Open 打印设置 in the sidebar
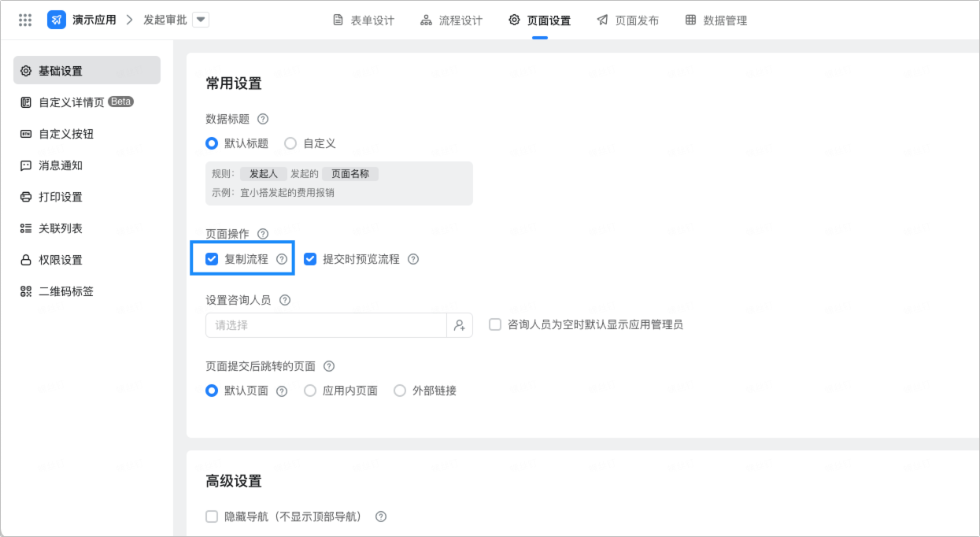Screen dimensions: 980x537 87,197
